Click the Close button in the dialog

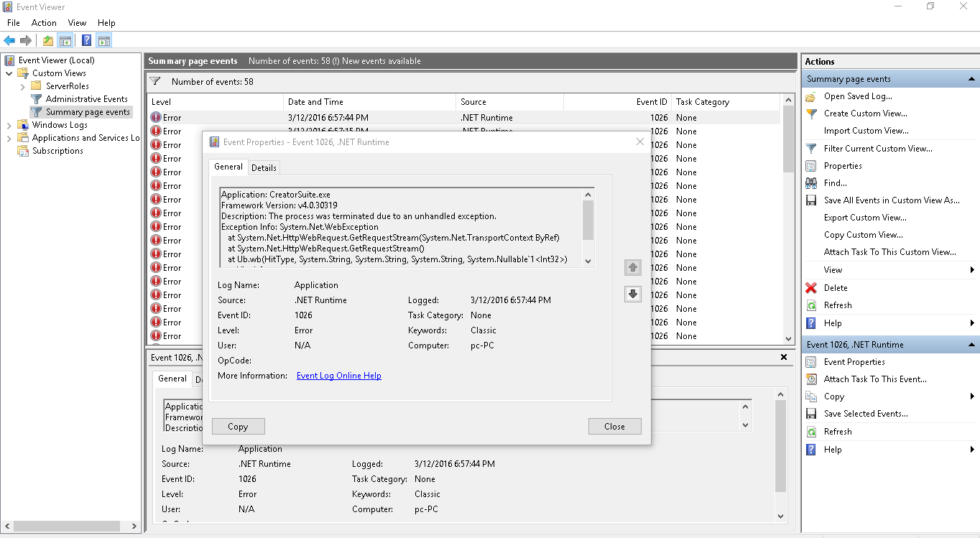[x=614, y=427]
